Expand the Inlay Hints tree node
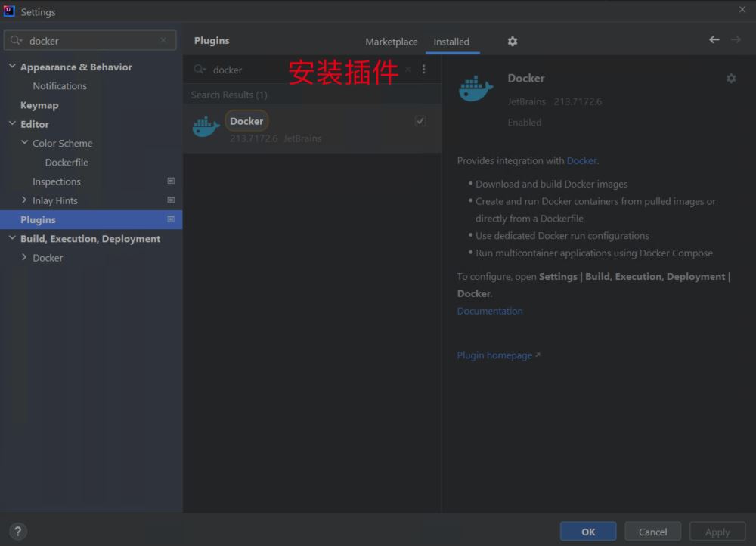This screenshot has width=756, height=546. [x=24, y=200]
